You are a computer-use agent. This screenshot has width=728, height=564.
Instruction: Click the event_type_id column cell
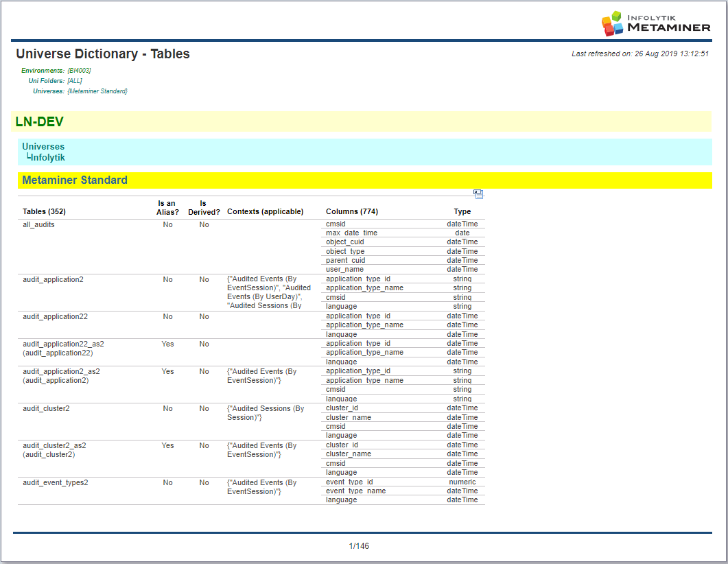[x=349, y=482]
